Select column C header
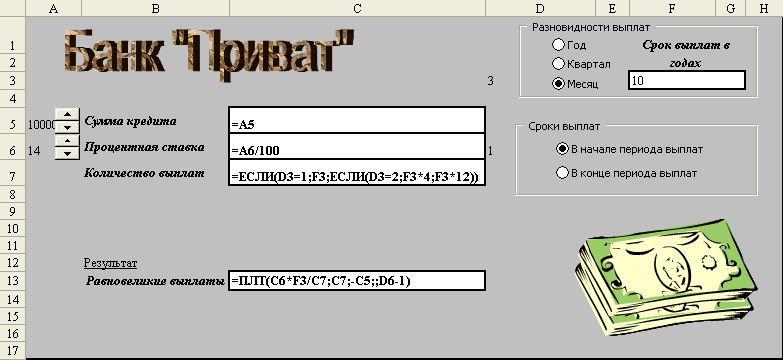The image size is (783, 360). click(357, 8)
